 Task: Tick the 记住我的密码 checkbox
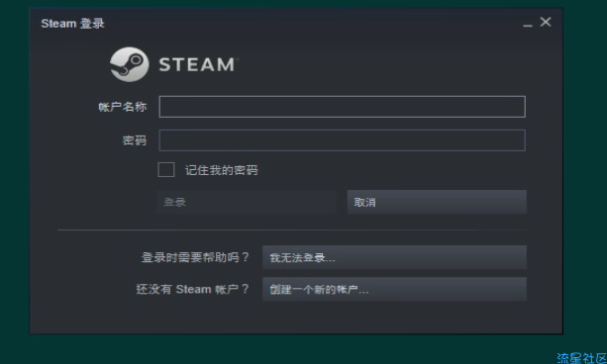166,170
